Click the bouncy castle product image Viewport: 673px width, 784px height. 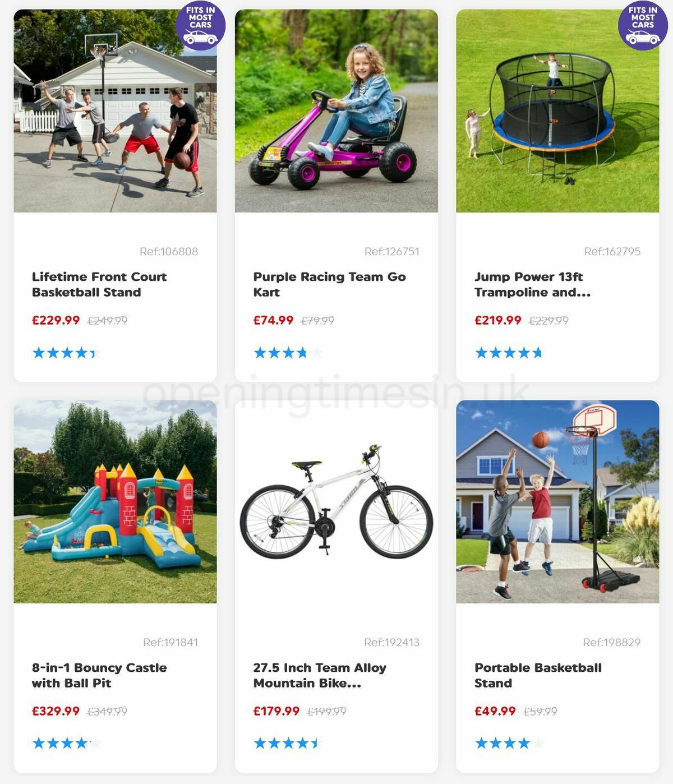pyautogui.click(x=115, y=502)
